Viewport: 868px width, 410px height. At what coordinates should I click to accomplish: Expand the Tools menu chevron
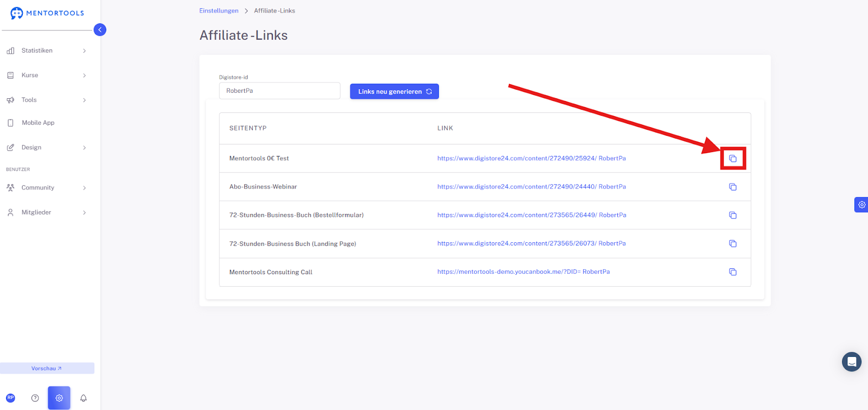[84, 100]
